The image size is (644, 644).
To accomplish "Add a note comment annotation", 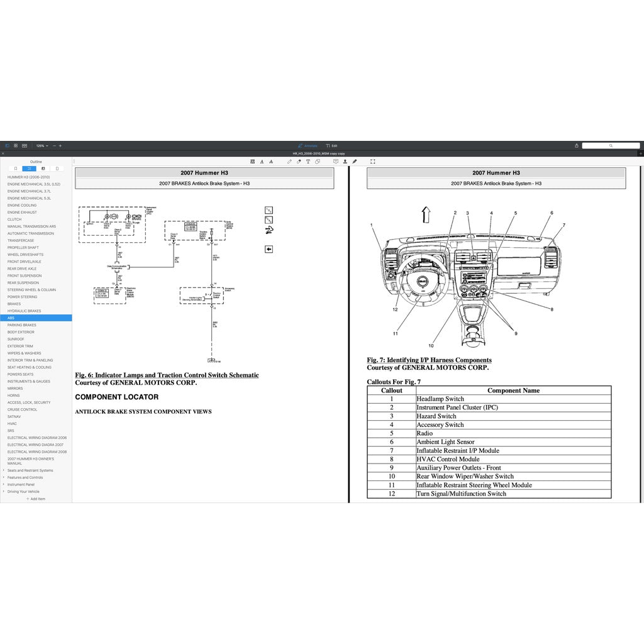I will pos(336,161).
